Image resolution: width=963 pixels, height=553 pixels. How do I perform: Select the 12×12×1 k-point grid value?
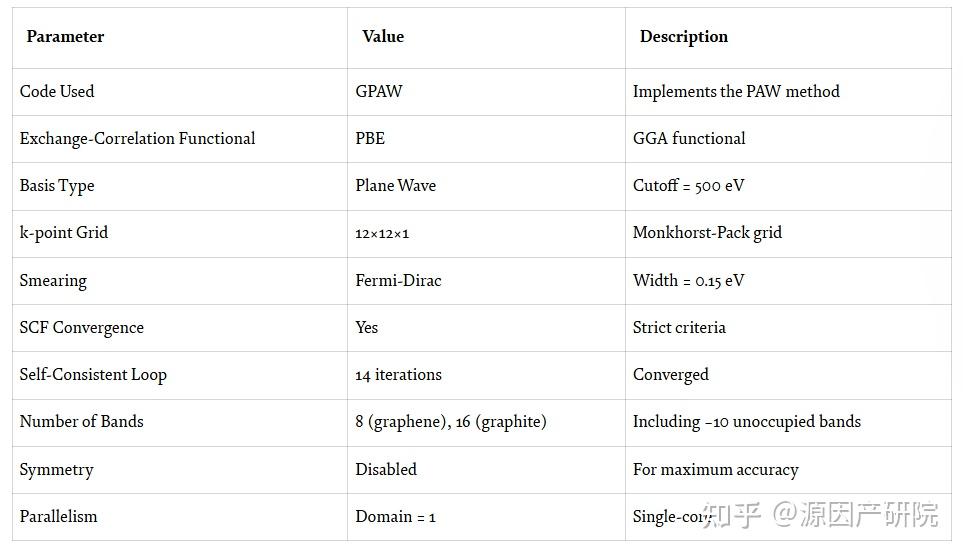coord(382,233)
